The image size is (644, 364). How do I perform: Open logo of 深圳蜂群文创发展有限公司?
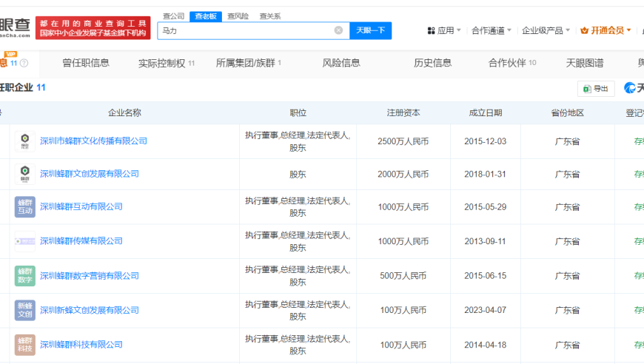[x=25, y=174]
